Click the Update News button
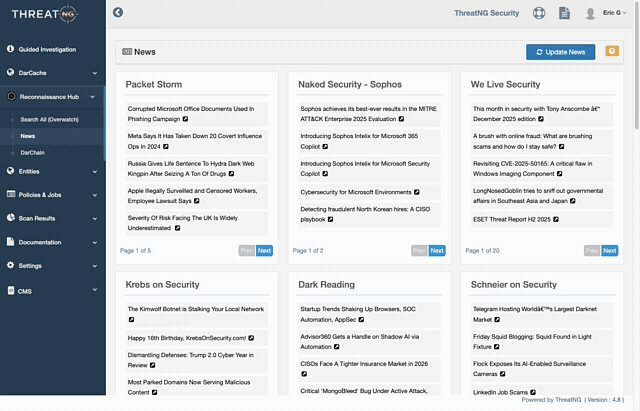 560,52
